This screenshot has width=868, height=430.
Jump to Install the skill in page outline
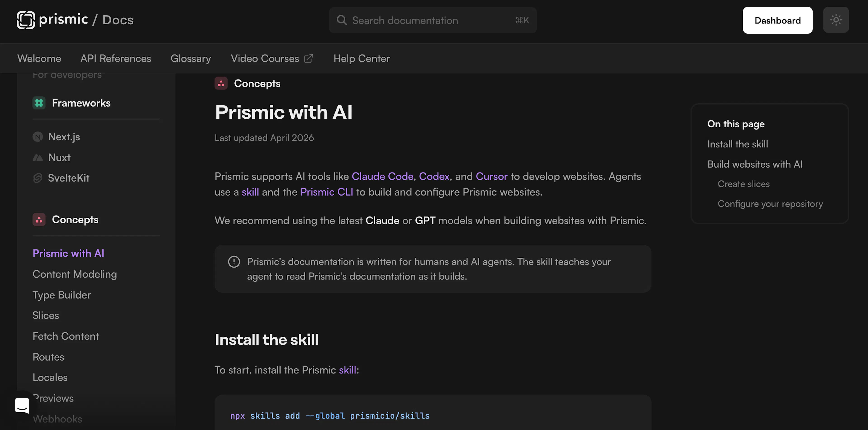coord(738,145)
